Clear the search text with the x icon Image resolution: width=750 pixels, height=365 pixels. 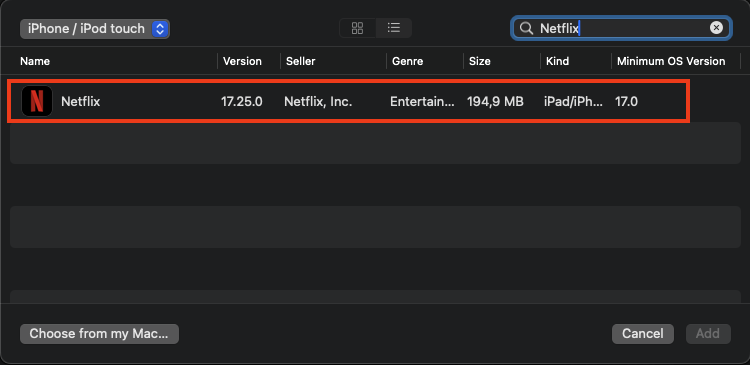coord(716,28)
